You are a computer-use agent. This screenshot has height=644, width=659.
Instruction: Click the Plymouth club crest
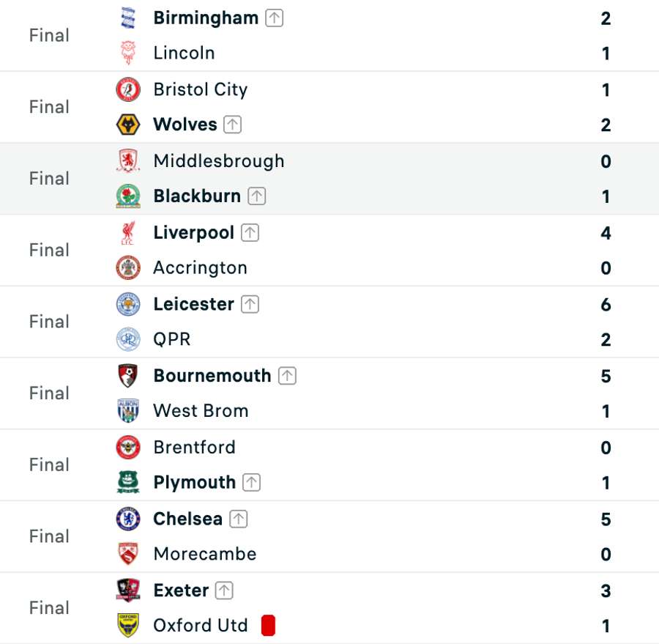click(x=127, y=482)
